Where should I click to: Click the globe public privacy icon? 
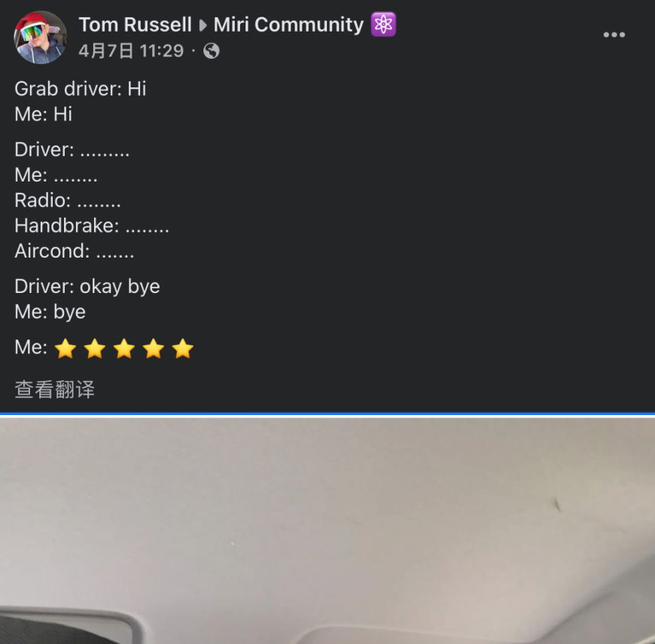(x=212, y=51)
